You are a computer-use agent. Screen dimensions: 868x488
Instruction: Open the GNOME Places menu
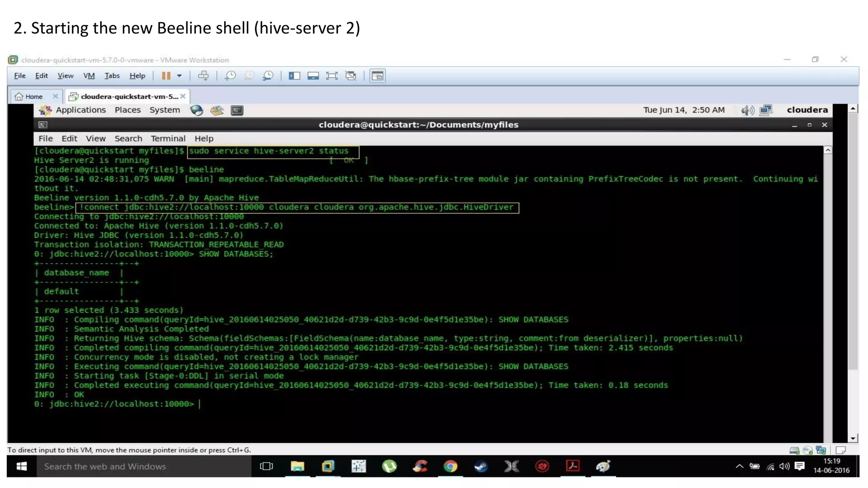tap(128, 110)
